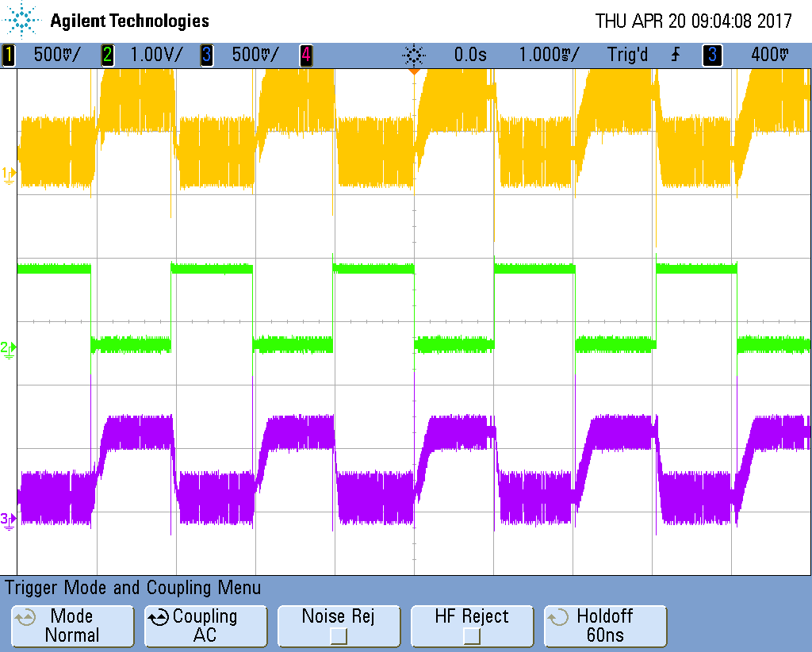Select the channel 1 yellow indicator

click(9, 55)
